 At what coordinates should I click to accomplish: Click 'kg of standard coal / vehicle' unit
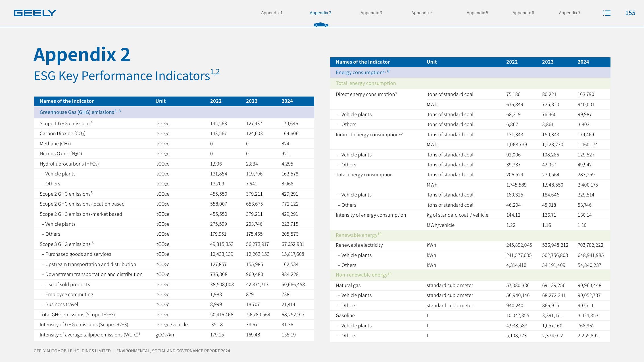[x=457, y=215]
